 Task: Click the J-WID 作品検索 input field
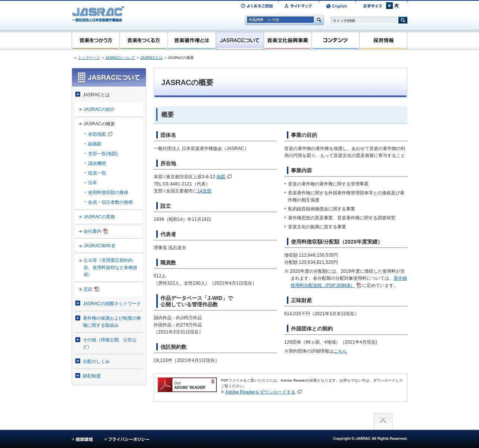point(280,20)
